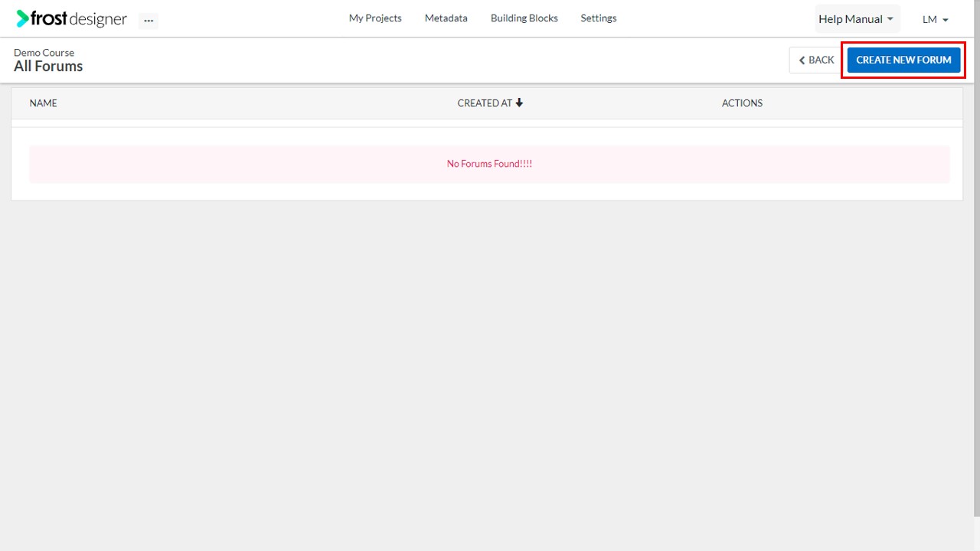Click the Name column header
This screenshot has height=551, width=980.
(x=44, y=103)
